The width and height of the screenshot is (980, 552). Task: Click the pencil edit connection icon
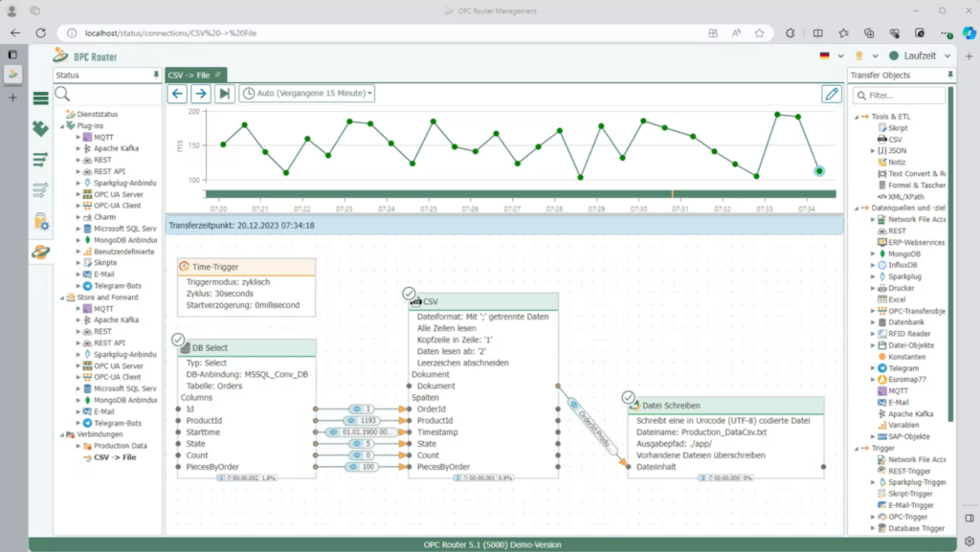[x=832, y=95]
